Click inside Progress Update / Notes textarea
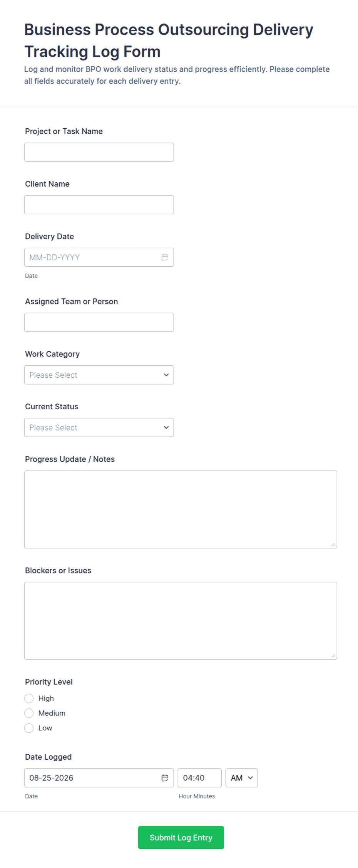This screenshot has height=868, width=358. (x=181, y=510)
